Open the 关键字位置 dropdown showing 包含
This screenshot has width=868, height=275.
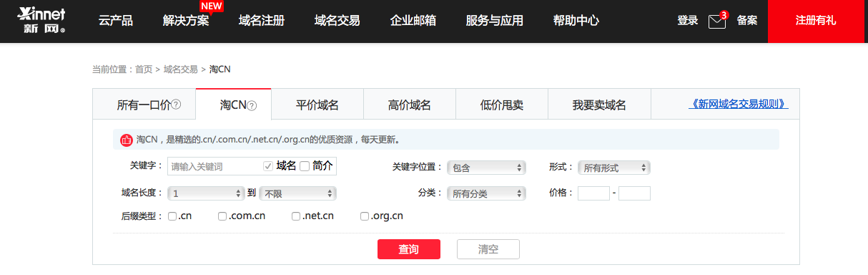(x=486, y=168)
